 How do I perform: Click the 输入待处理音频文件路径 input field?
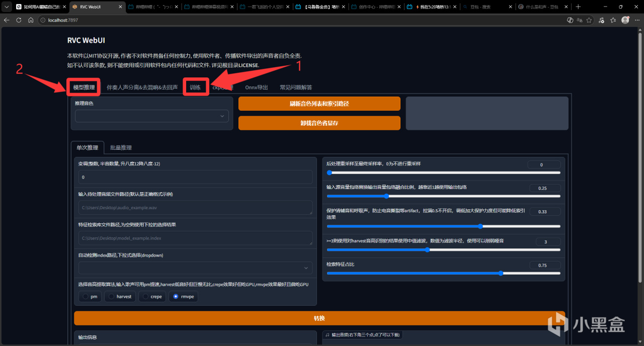click(195, 207)
